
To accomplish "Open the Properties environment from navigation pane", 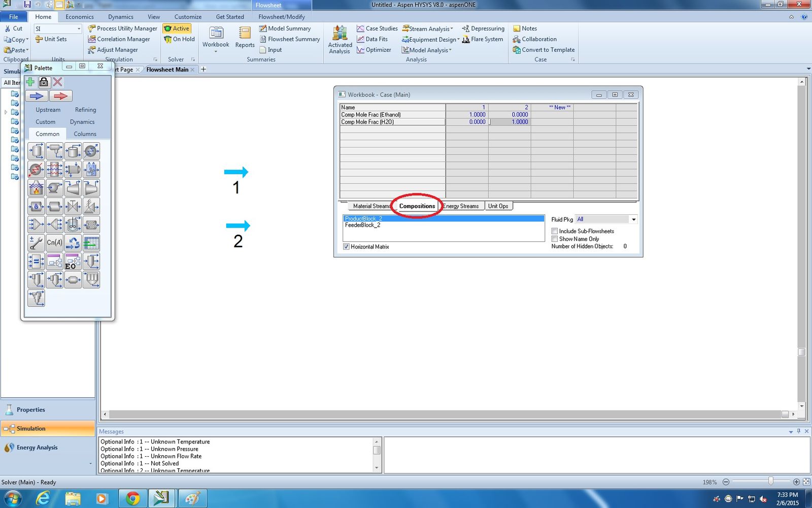I will [30, 410].
